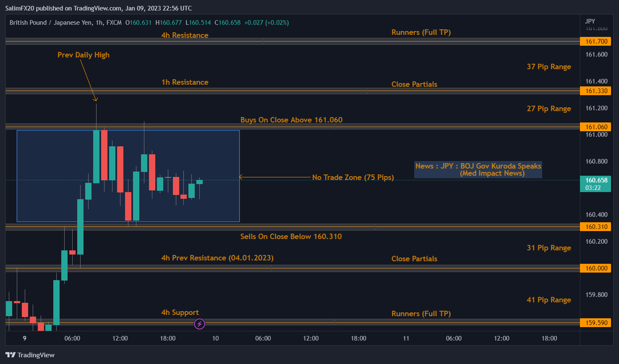
Task: Click the TradingView logo in bottom corner
Action: click(x=30, y=355)
